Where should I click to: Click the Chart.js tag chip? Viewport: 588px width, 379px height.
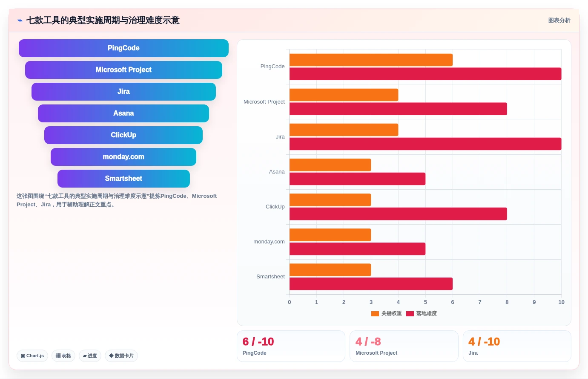coord(32,356)
